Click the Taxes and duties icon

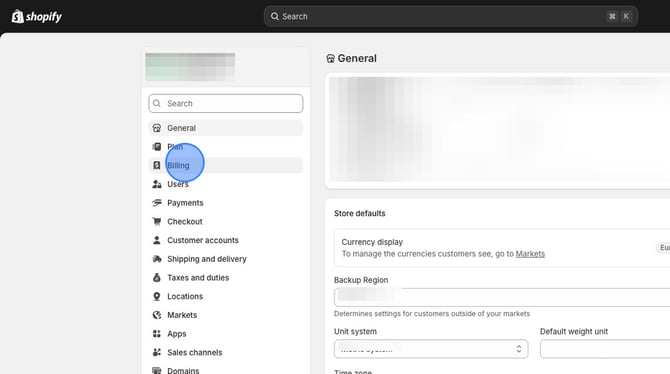click(157, 277)
